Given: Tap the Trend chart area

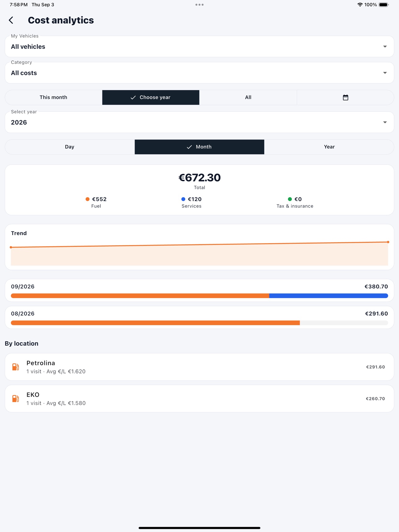Looking at the screenshot, I should click(x=199, y=254).
